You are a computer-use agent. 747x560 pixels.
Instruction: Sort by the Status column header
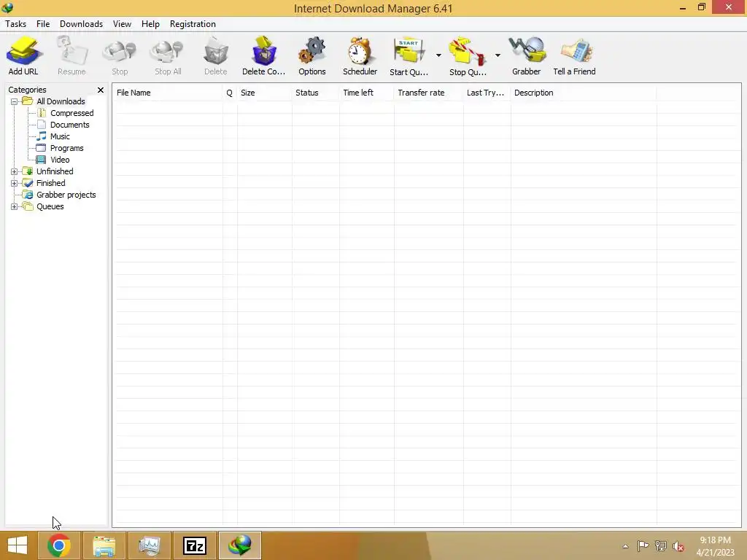[315, 93]
